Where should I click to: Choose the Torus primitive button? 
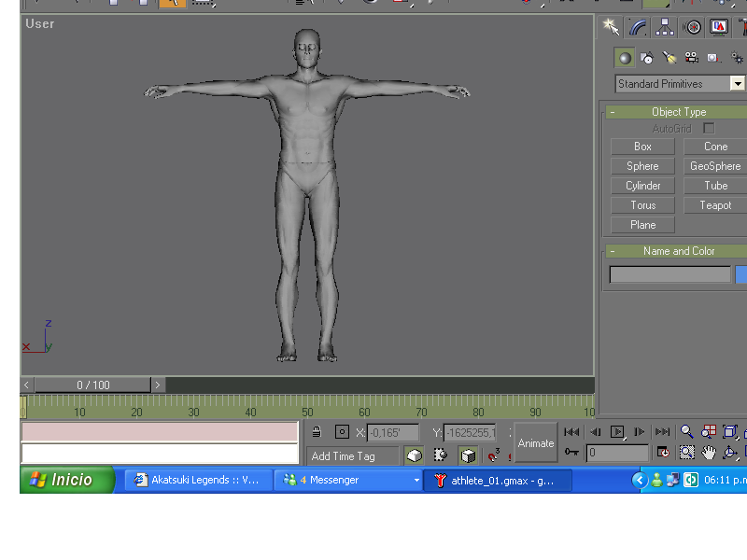coord(642,205)
